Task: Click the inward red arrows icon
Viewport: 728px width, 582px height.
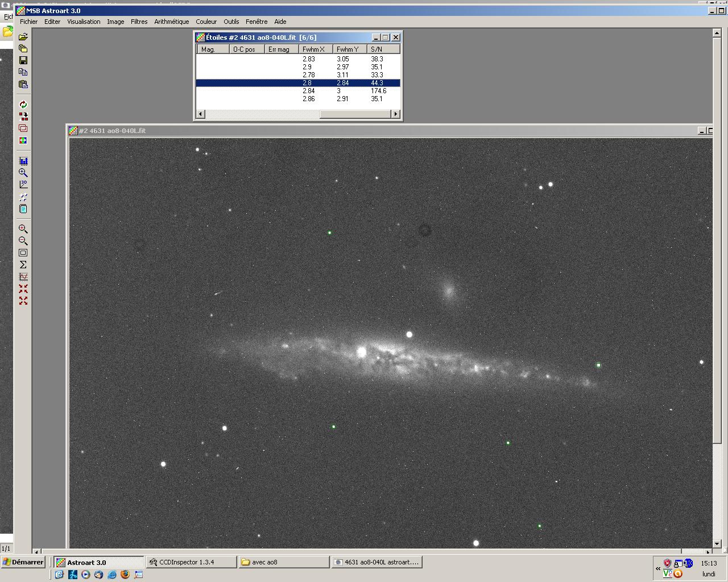Action: pos(23,289)
